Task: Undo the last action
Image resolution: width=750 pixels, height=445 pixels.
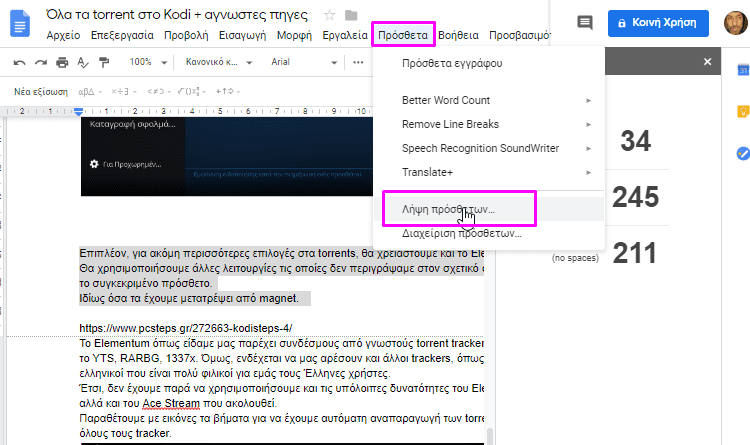Action: tap(19, 62)
